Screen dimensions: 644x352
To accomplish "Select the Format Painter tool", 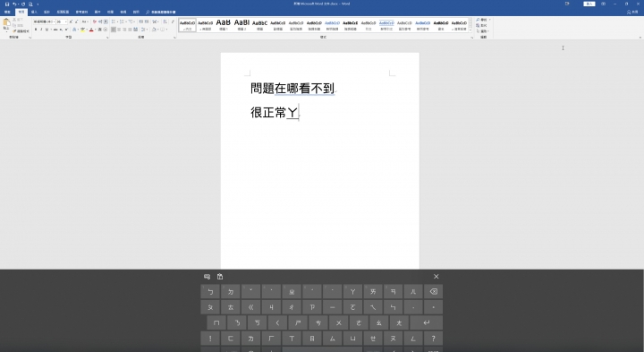I will (21, 31).
